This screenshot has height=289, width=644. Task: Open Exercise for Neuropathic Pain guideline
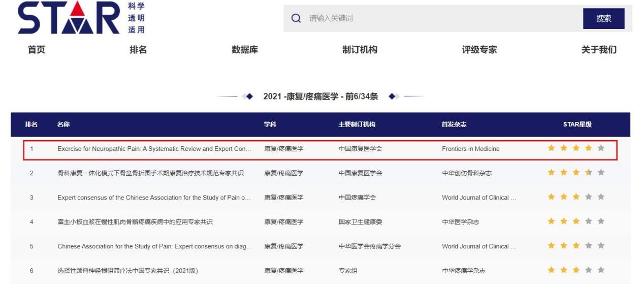154,149
